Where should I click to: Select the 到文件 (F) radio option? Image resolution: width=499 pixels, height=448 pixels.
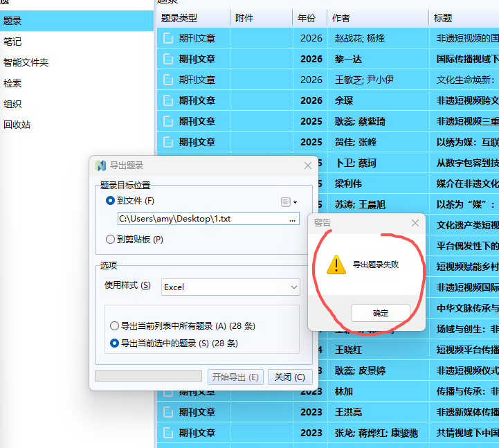[x=130, y=201]
